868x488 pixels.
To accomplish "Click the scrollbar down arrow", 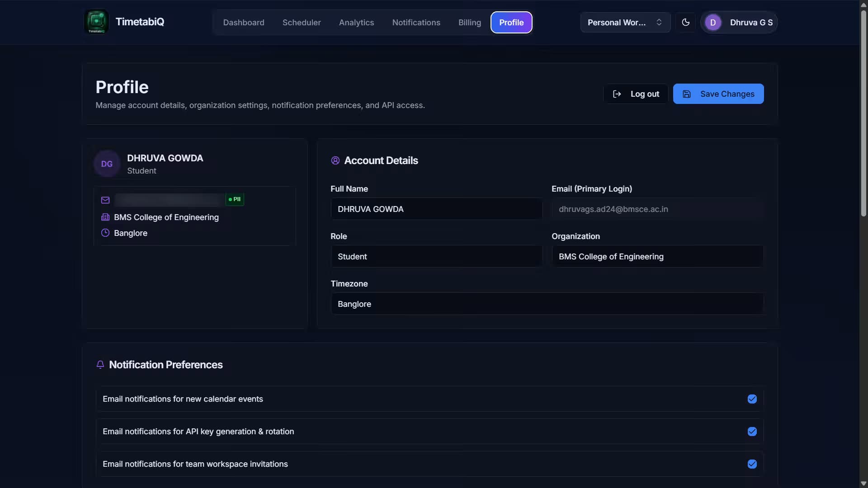I will click(863, 483).
